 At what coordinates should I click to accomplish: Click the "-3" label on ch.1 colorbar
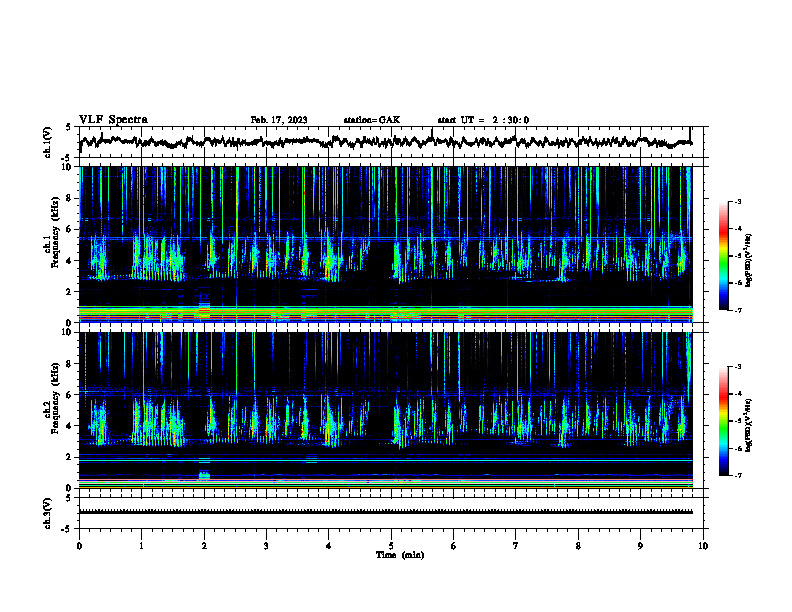pos(738,202)
